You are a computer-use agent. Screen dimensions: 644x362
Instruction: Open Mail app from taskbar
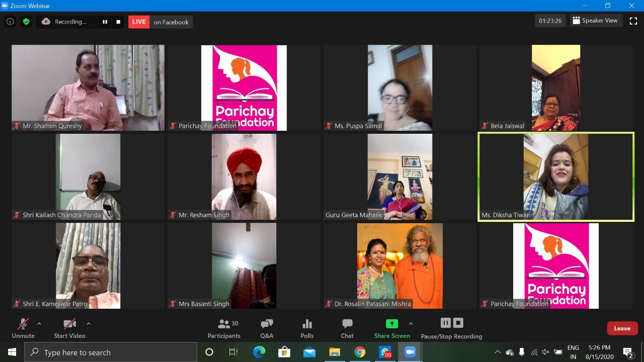pos(309,352)
